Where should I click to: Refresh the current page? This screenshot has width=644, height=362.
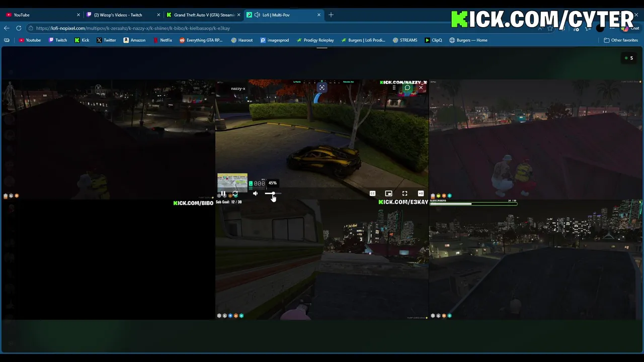coord(19,28)
